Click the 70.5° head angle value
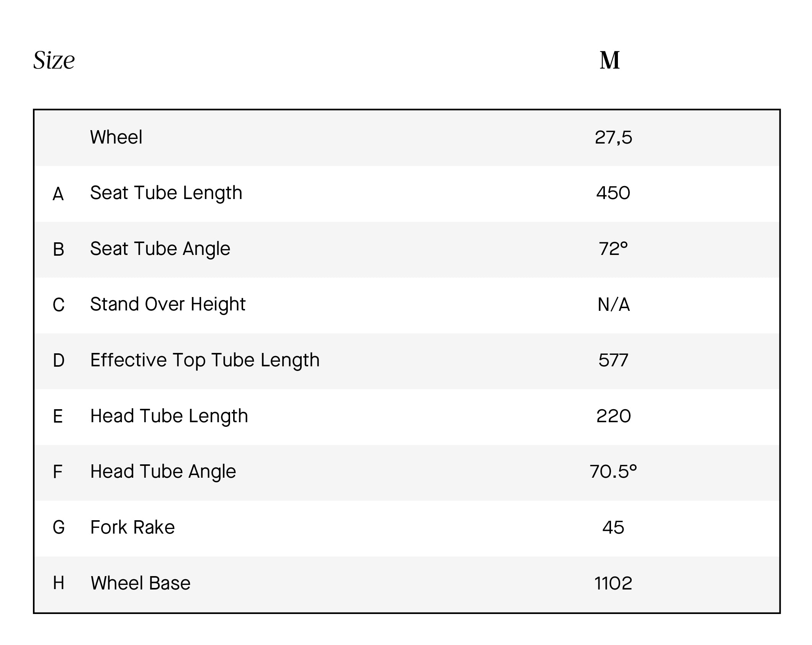 (x=613, y=472)
